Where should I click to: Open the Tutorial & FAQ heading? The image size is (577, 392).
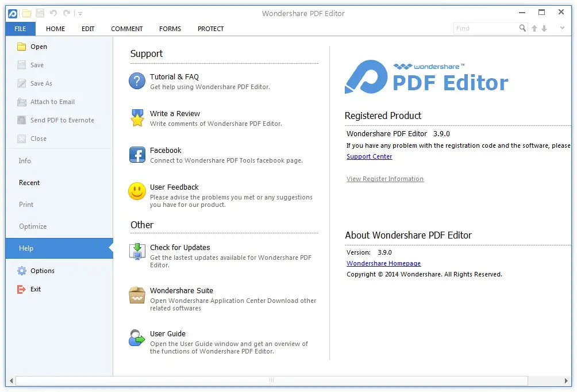tap(174, 76)
